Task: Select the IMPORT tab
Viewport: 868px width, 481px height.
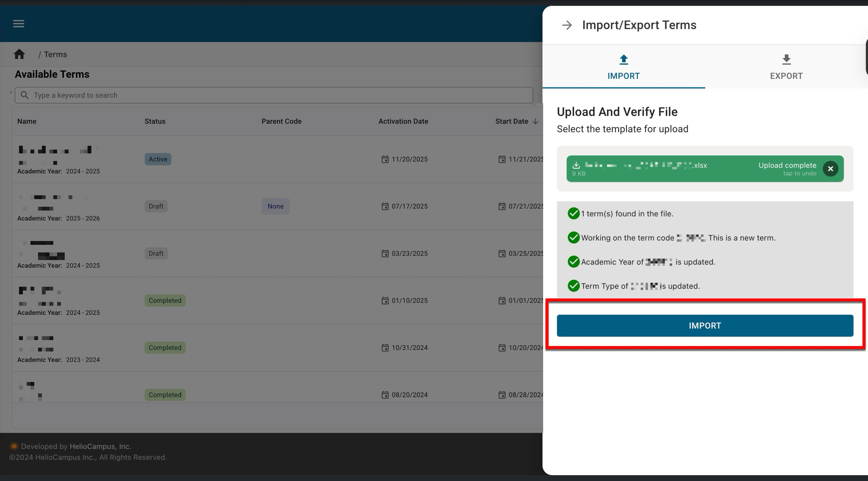Action: coord(623,67)
